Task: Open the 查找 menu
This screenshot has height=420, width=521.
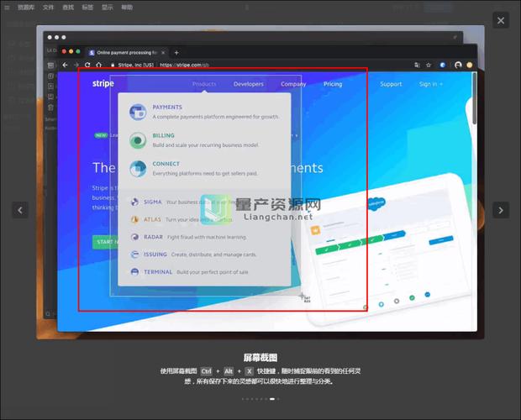Action: click(x=68, y=8)
